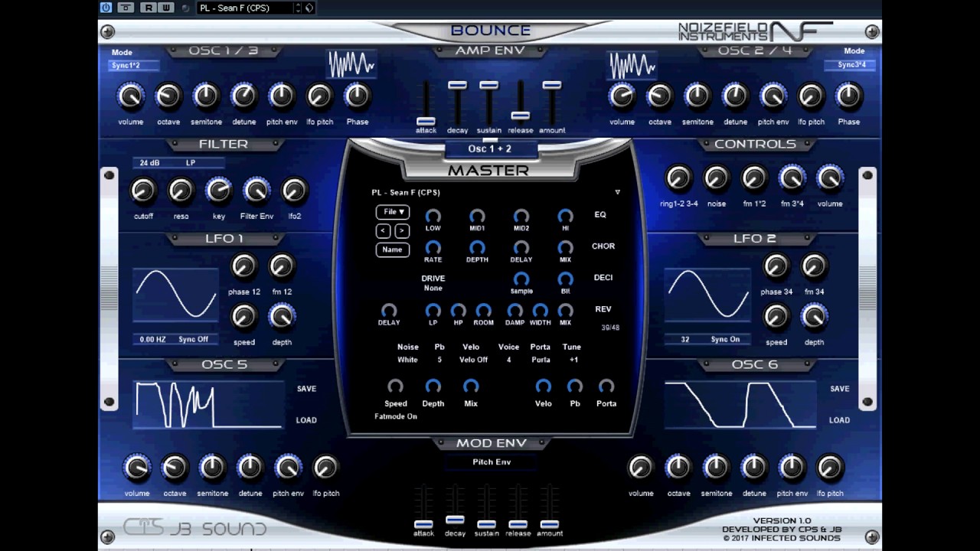The width and height of the screenshot is (980, 551).
Task: Change the LP filter type
Action: (191, 163)
